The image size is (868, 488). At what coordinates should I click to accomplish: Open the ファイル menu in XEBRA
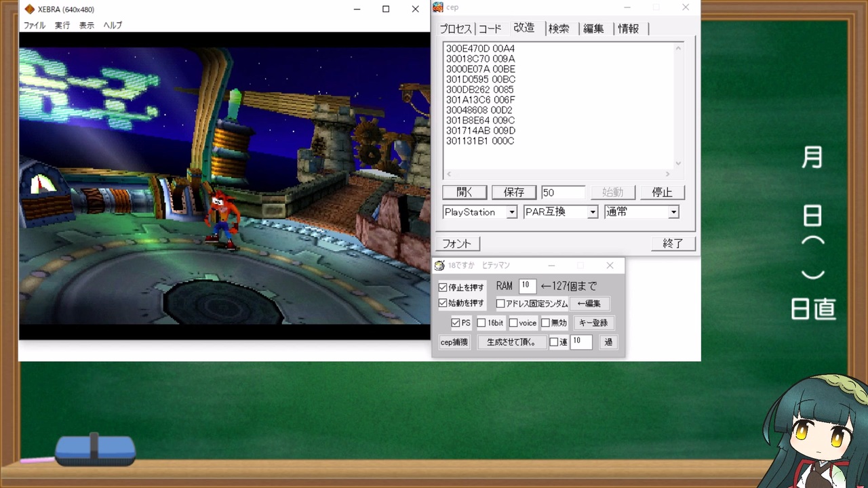point(35,25)
